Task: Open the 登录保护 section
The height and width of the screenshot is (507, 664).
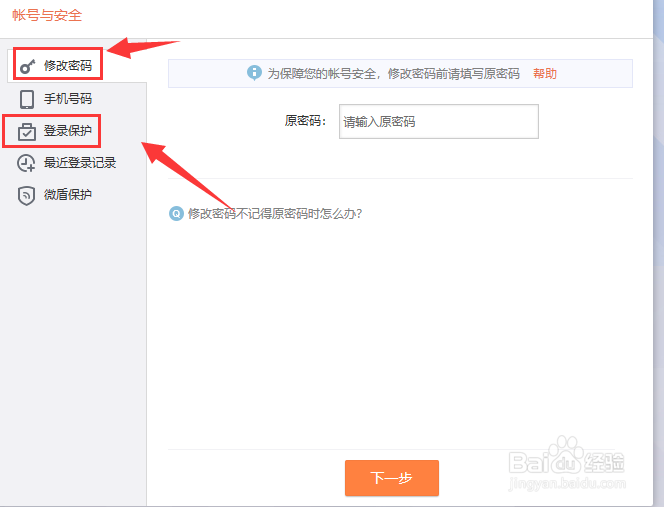Action: (x=68, y=130)
